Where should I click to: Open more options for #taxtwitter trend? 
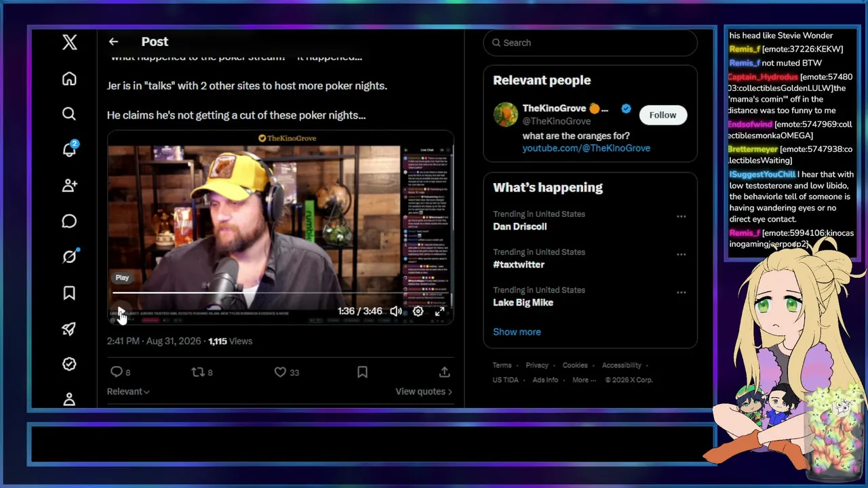tap(681, 255)
